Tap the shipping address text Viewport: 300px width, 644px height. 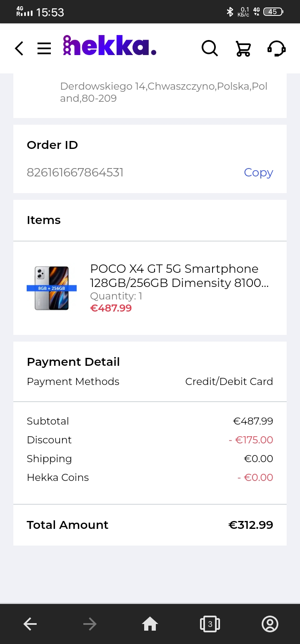(164, 92)
